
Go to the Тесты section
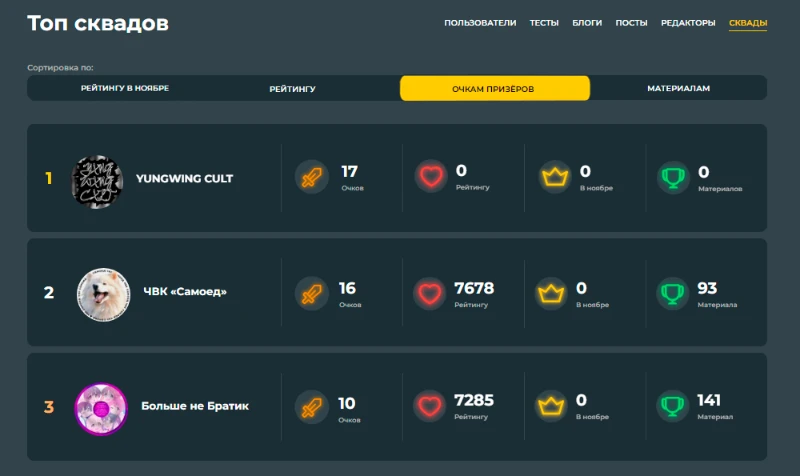click(x=544, y=23)
